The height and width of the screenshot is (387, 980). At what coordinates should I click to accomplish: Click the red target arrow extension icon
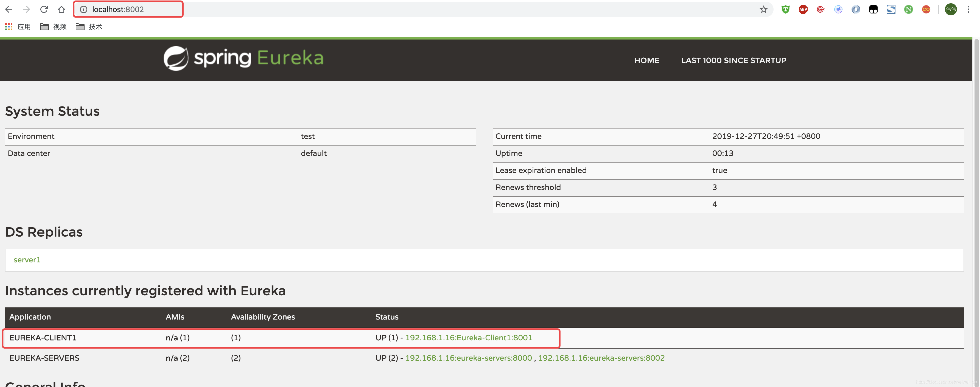pyautogui.click(x=821, y=10)
